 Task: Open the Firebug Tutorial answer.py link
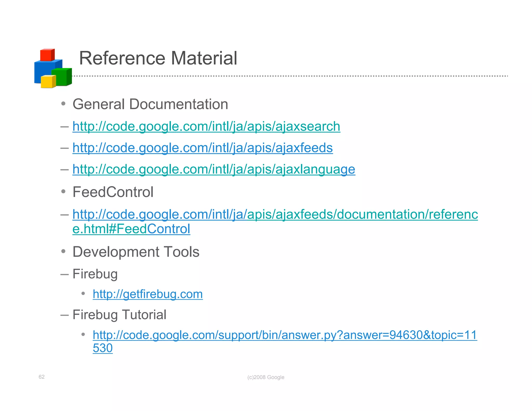tap(285, 341)
